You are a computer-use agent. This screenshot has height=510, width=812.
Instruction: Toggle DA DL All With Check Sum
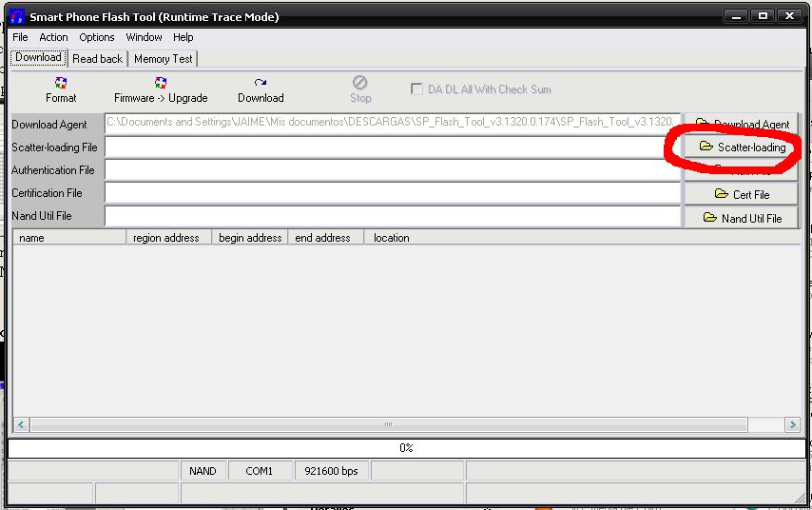click(x=416, y=89)
